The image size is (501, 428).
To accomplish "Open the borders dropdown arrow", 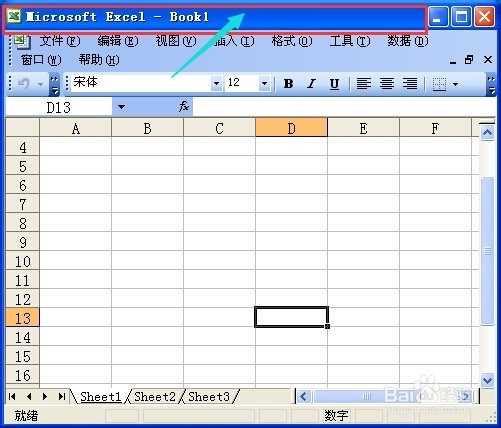I will point(455,84).
